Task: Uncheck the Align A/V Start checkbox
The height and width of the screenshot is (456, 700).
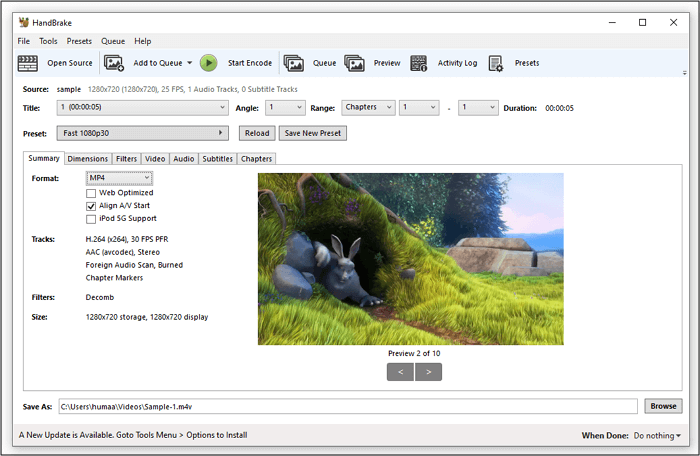Action: pyautogui.click(x=91, y=206)
